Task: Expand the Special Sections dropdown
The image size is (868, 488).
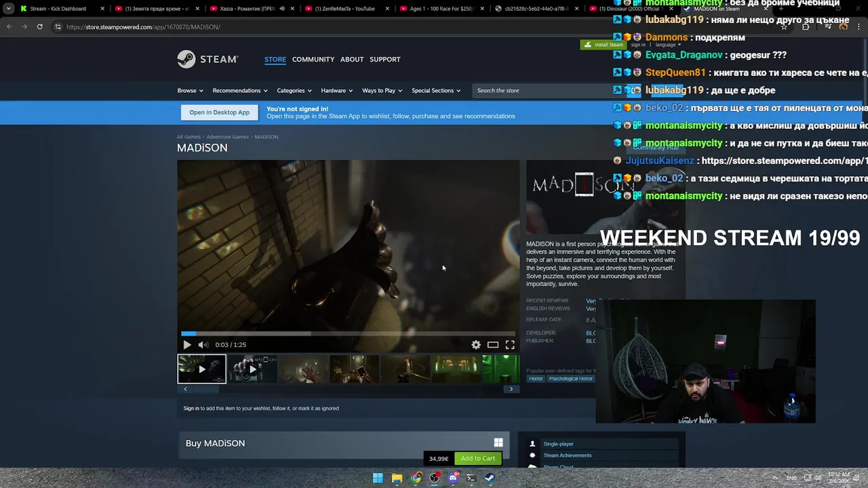Action: coord(436,90)
